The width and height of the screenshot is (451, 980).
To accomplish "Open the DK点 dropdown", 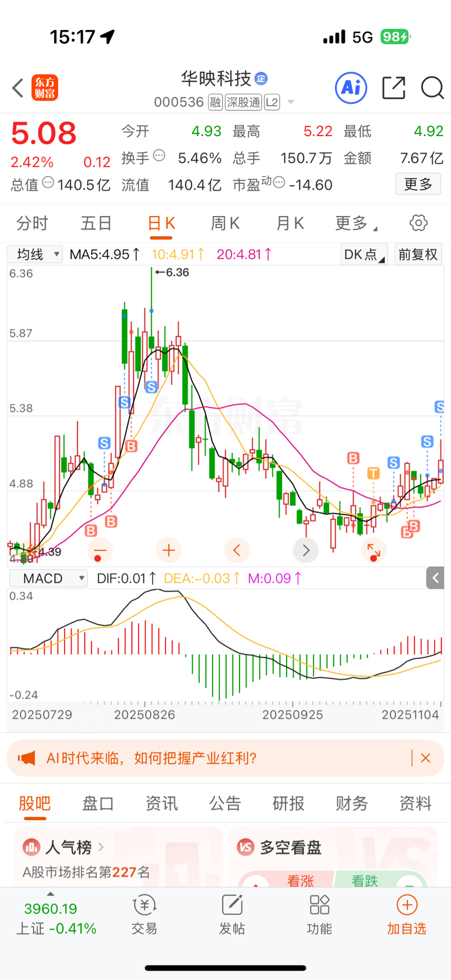I will point(364,254).
